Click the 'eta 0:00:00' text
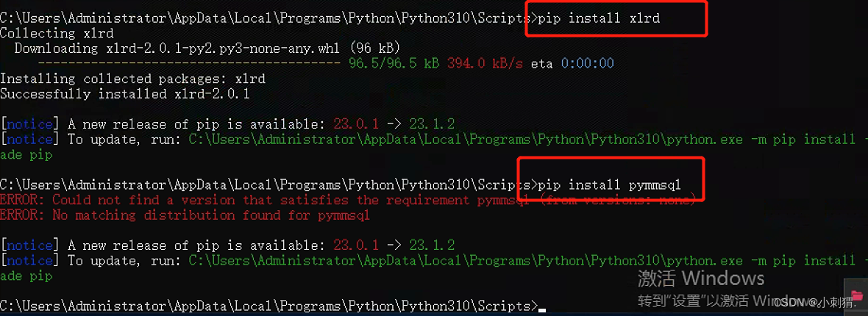This screenshot has width=868, height=316. (572, 64)
